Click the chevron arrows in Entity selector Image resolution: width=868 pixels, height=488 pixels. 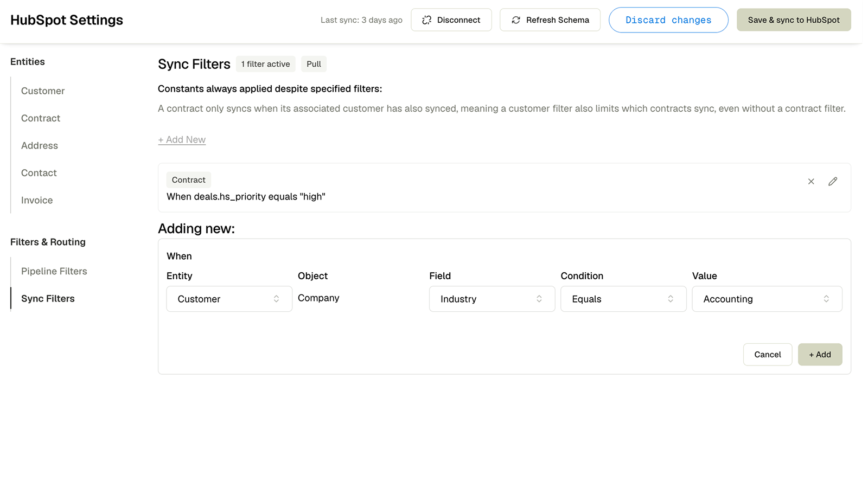point(276,299)
